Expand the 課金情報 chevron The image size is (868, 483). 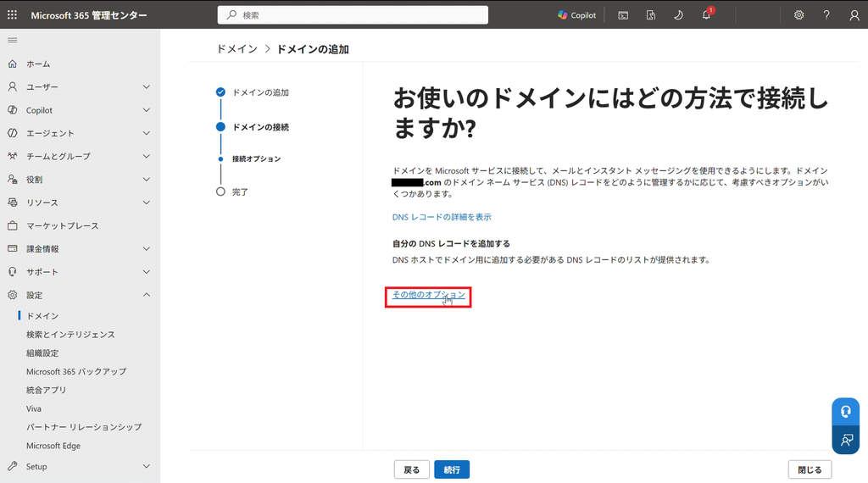coord(146,248)
